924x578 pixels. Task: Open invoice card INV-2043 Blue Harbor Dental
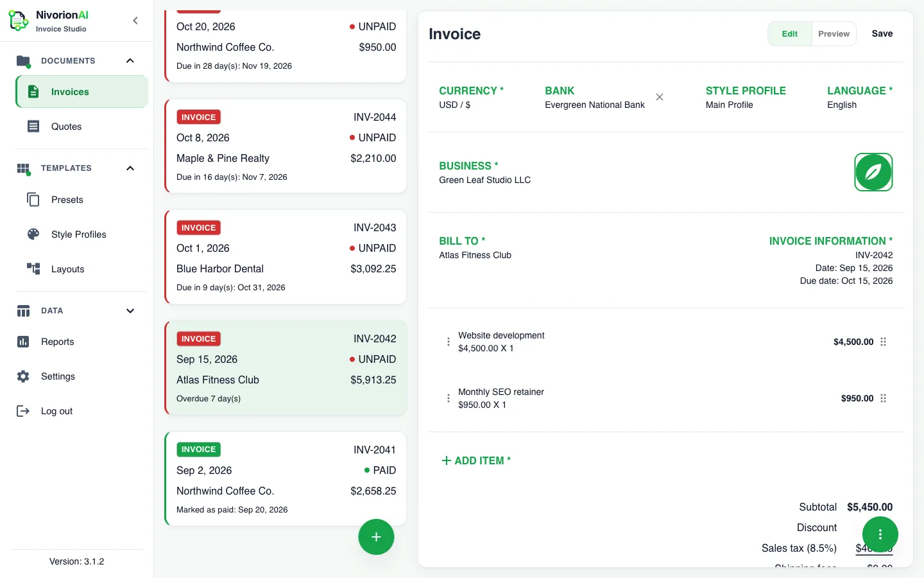click(286, 257)
